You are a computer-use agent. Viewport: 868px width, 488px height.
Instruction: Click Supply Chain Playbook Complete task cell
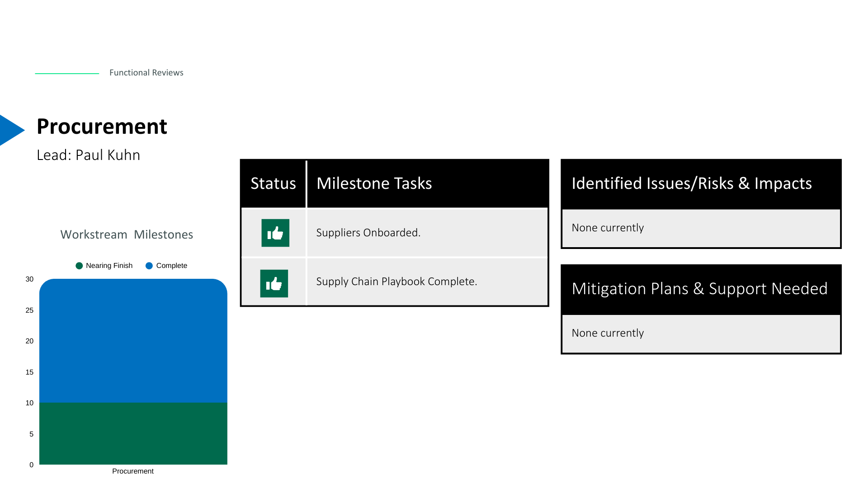click(x=396, y=282)
